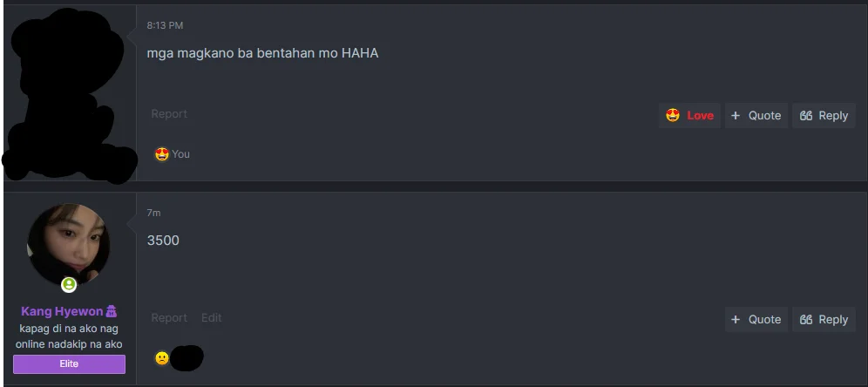Quote the '3500' post
This screenshot has width=868, height=387.
tap(756, 320)
